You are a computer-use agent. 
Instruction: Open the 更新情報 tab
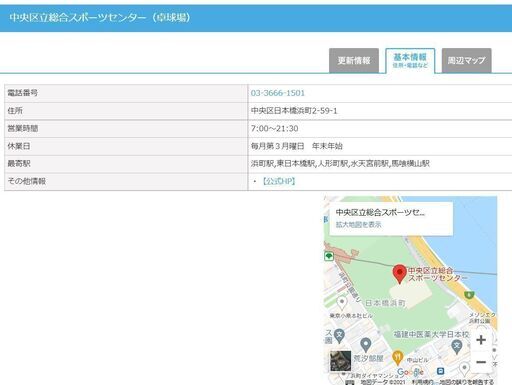(x=354, y=60)
